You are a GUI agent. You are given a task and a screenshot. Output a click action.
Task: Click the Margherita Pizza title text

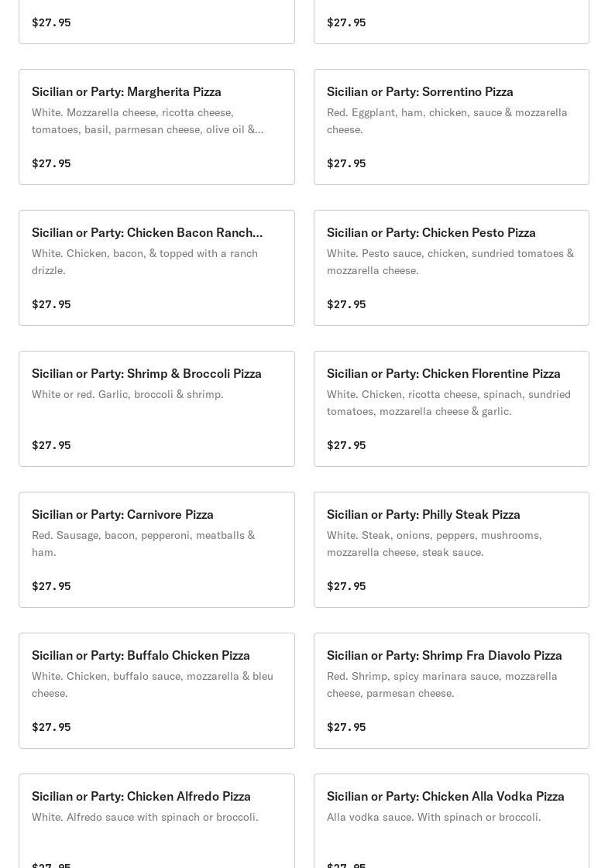(x=126, y=92)
